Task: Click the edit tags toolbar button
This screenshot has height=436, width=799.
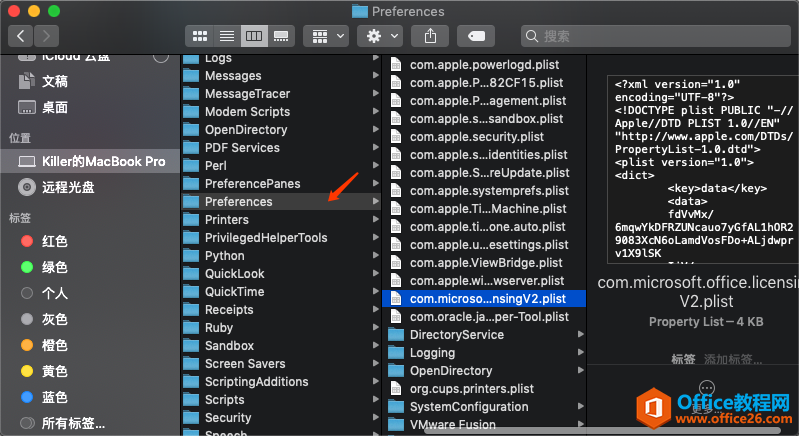Action: tap(476, 36)
